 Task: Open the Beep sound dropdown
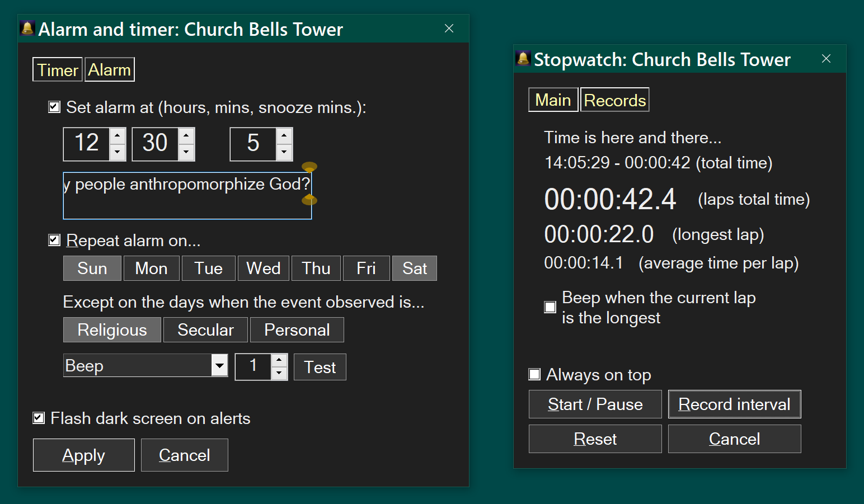[219, 366]
